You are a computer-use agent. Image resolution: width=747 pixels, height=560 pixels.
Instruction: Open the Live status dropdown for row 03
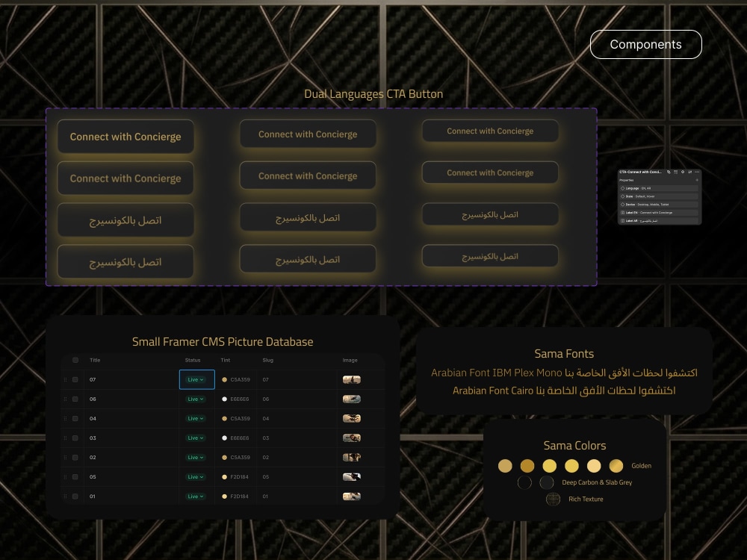pos(195,438)
